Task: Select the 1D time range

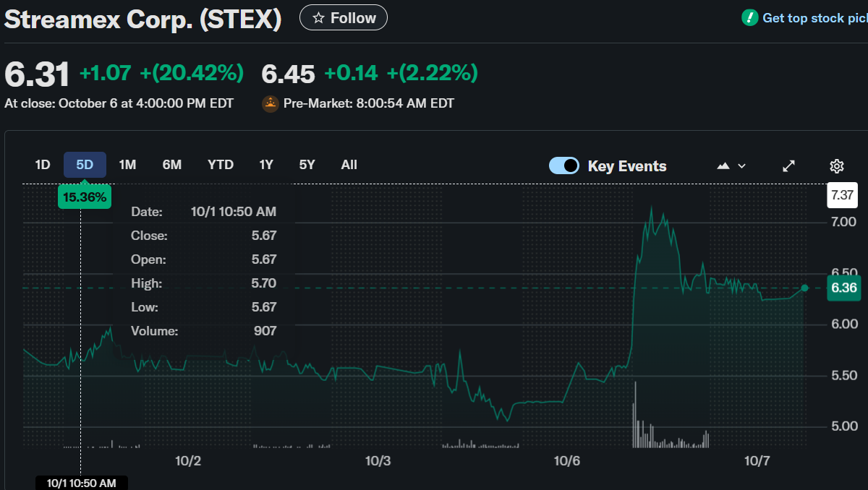Action: click(x=43, y=165)
